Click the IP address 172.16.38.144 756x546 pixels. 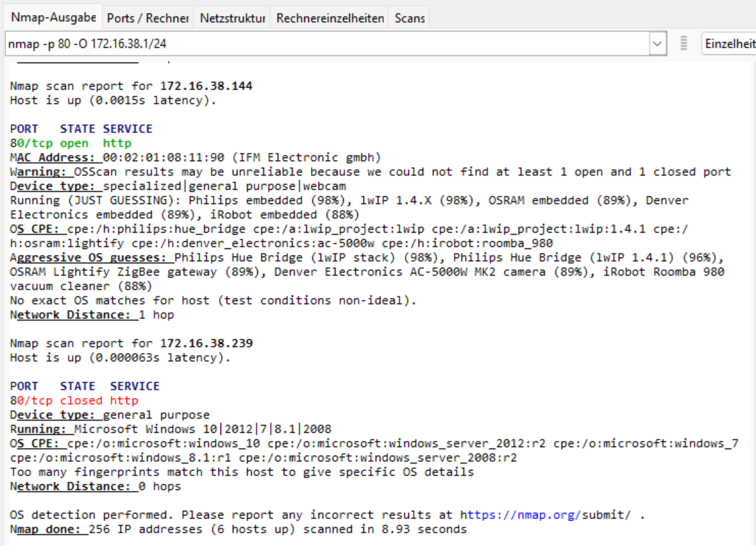coord(206,86)
